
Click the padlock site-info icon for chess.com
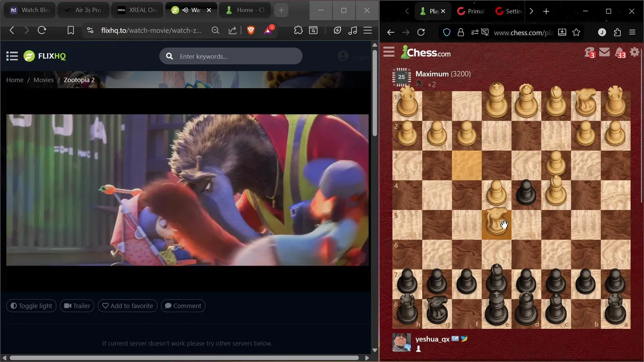pyautogui.click(x=460, y=33)
